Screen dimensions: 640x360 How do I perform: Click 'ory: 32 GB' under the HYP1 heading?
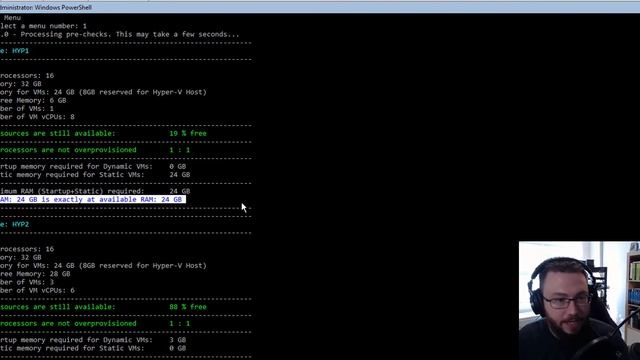pyautogui.click(x=21, y=84)
